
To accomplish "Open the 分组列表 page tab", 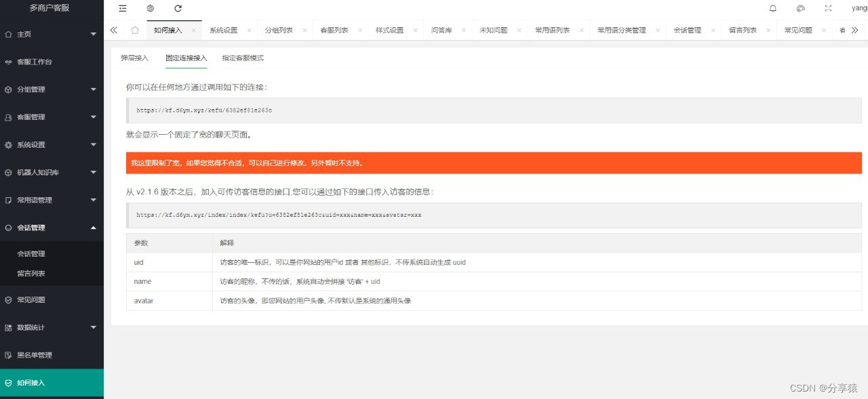I will 279,30.
